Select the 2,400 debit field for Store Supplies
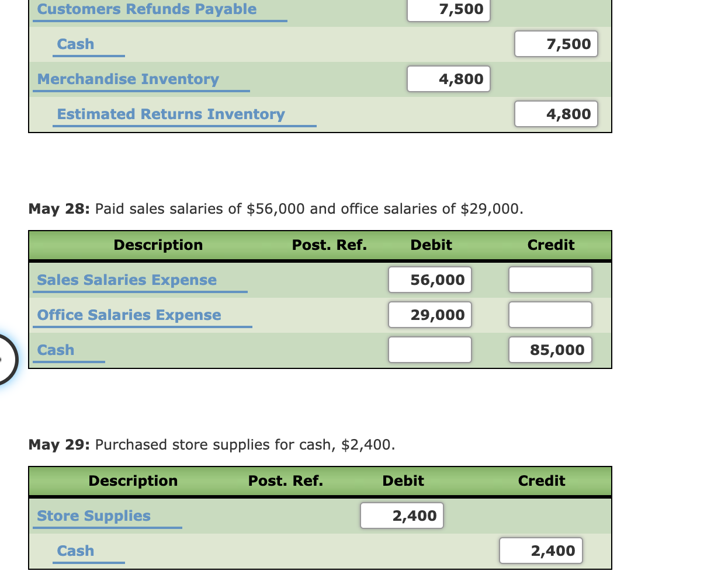Screen dimensions: 728x578 point(401,516)
